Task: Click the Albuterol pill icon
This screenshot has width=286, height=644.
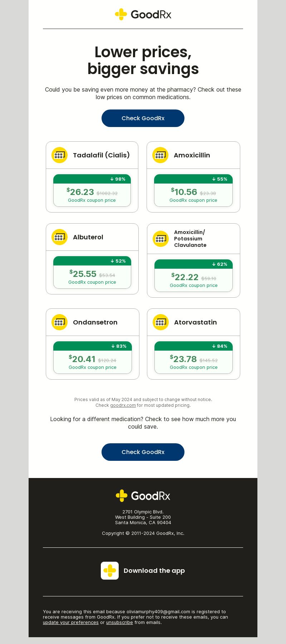Action: point(59,237)
